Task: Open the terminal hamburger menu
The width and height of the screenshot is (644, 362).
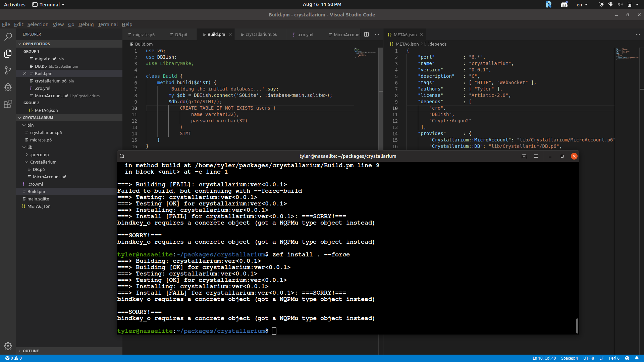Action: [x=536, y=156]
